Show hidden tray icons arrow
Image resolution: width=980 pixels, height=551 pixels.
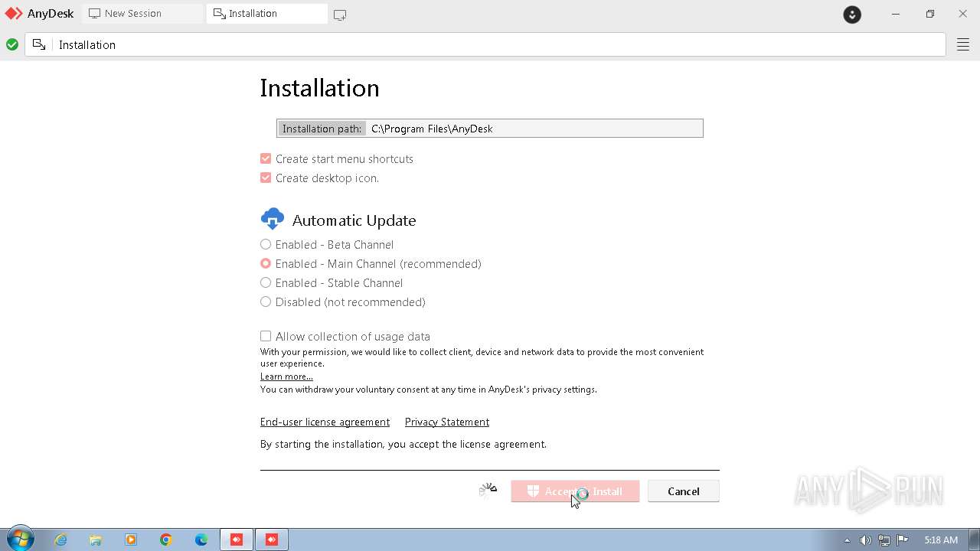tap(847, 540)
